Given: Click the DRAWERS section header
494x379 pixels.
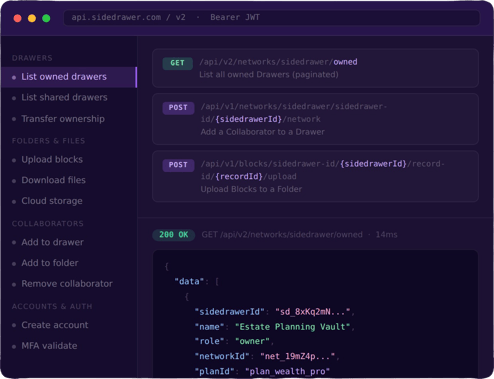Looking at the screenshot, I should [32, 58].
